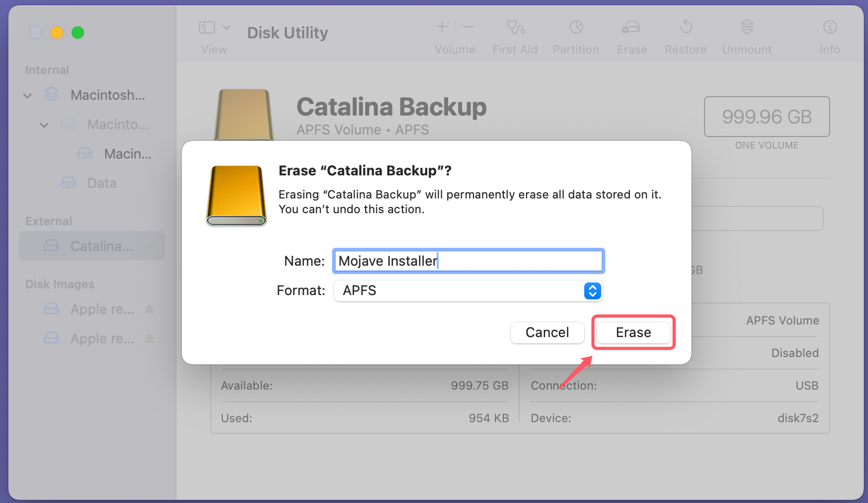
Task: Click the Remove Volume minus icon
Action: click(468, 27)
